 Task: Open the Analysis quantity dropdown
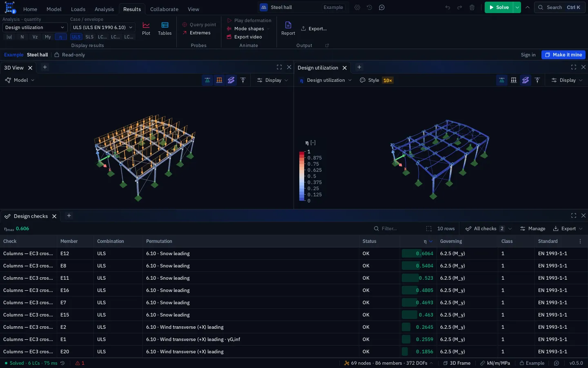click(35, 27)
